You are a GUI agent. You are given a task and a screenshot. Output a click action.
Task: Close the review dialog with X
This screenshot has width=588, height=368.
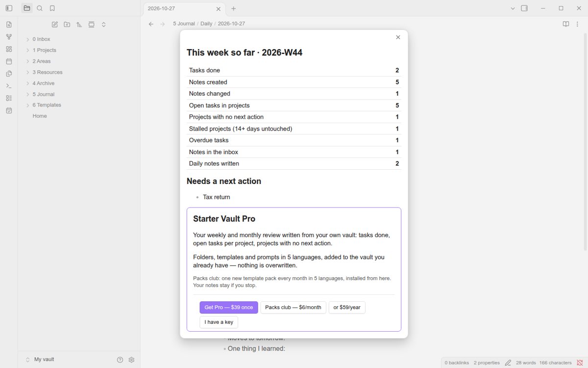(398, 37)
